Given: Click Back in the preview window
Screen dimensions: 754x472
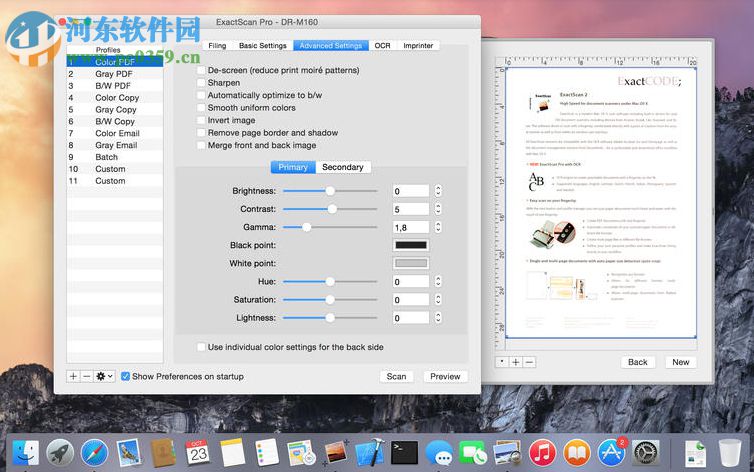Looking at the screenshot, I should click(638, 362).
